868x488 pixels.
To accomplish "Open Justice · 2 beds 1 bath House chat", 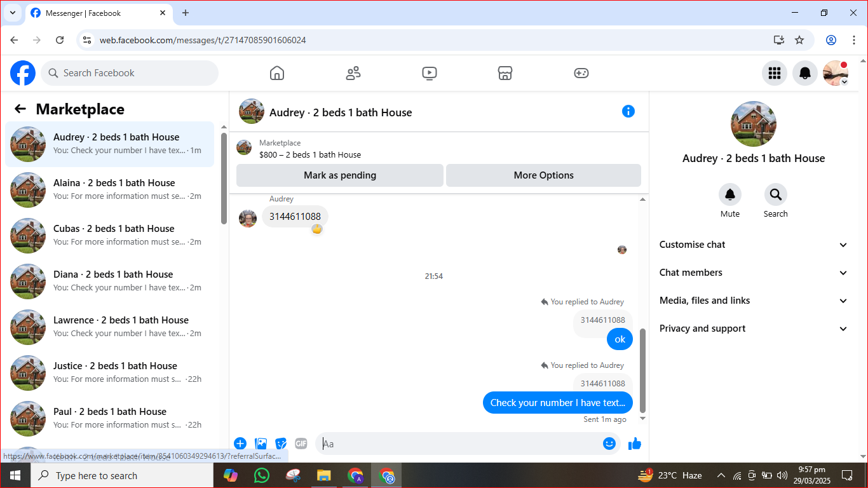I will [110, 373].
